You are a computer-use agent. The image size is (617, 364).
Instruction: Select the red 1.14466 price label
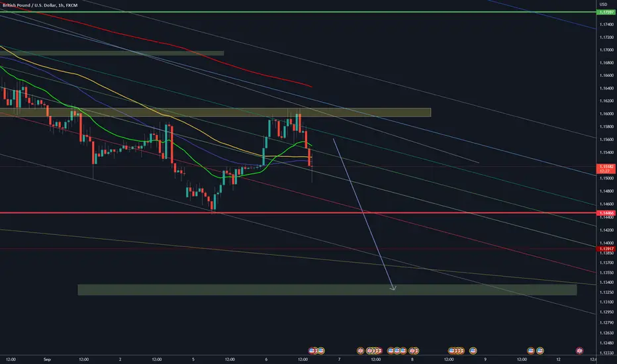[606, 213]
